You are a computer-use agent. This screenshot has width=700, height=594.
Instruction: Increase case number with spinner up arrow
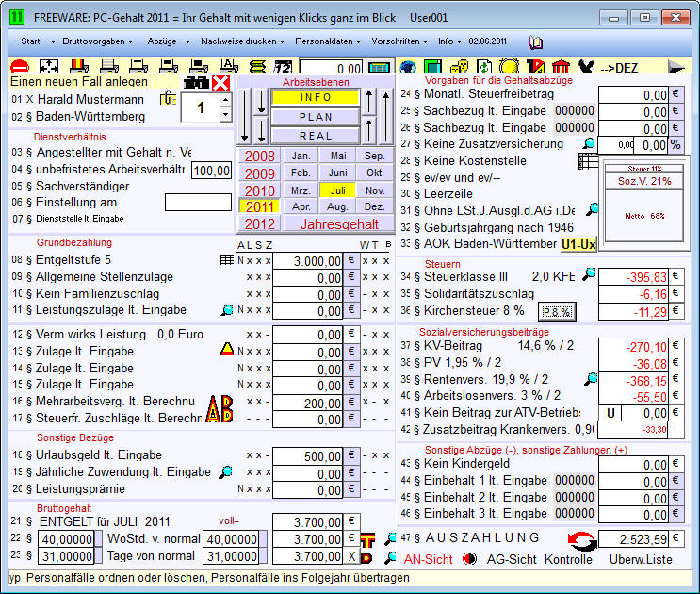pyautogui.click(x=226, y=100)
